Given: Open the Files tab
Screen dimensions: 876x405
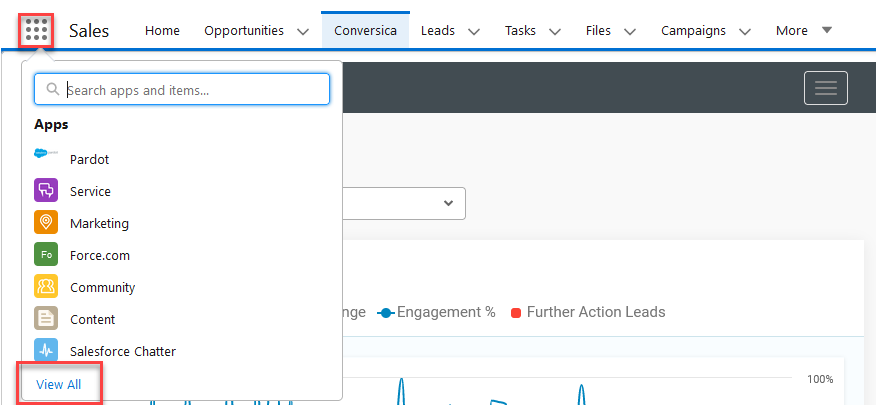Looking at the screenshot, I should pyautogui.click(x=598, y=31).
